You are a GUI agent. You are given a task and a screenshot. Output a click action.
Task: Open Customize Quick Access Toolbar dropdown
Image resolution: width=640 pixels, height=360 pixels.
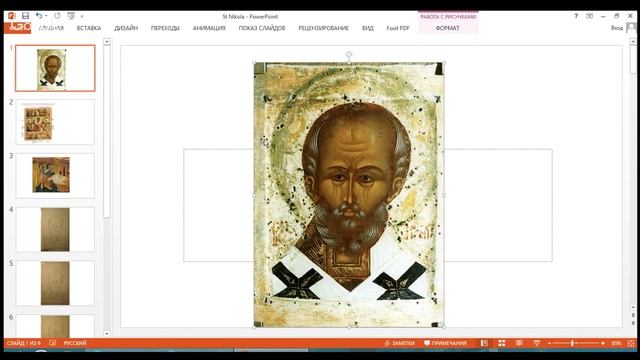[x=82, y=16]
